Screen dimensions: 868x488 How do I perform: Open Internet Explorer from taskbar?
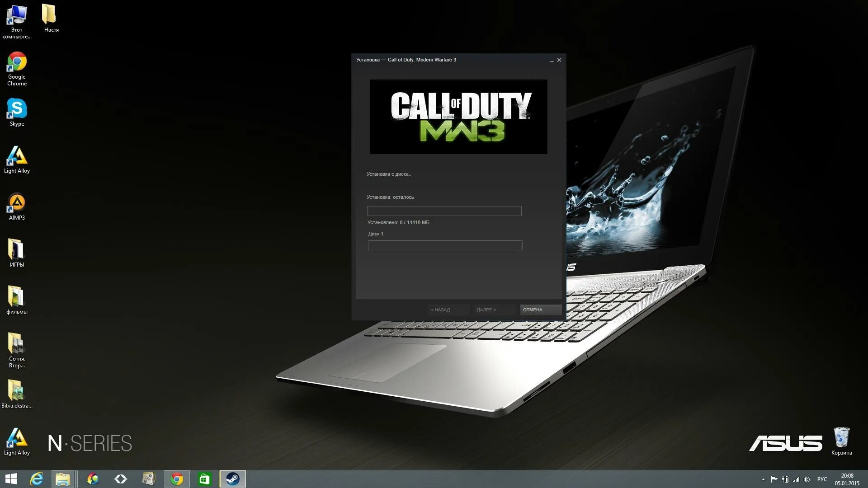37,479
